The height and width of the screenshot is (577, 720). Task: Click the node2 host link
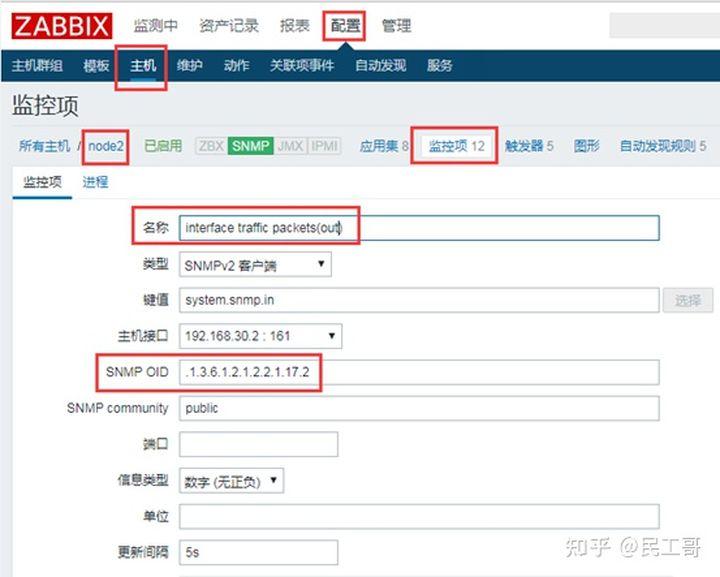coord(107,146)
